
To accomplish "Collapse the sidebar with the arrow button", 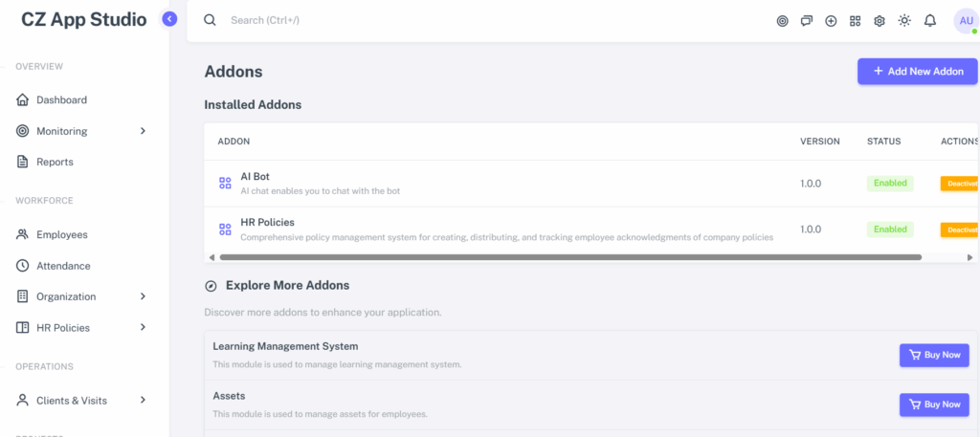I will tap(168, 19).
